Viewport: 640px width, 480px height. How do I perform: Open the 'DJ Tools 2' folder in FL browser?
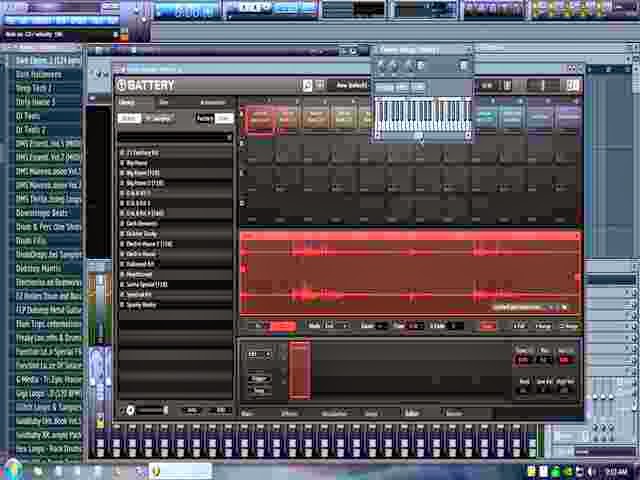point(31,130)
